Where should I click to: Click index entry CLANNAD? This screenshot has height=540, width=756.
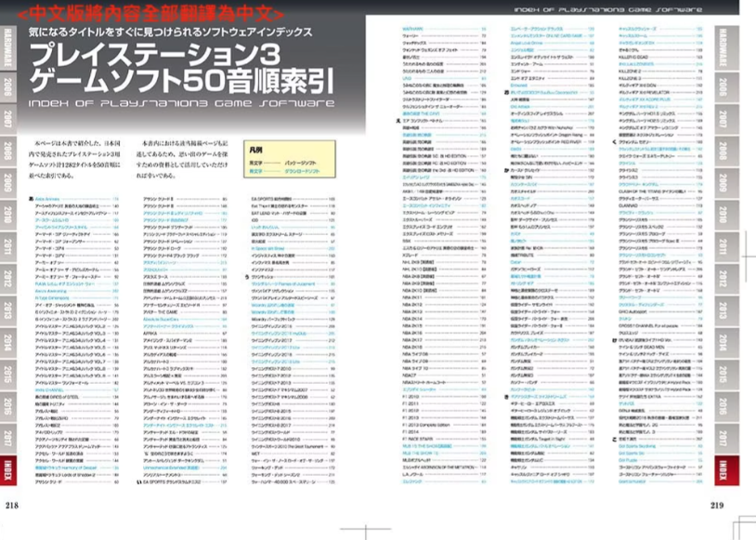628,205
